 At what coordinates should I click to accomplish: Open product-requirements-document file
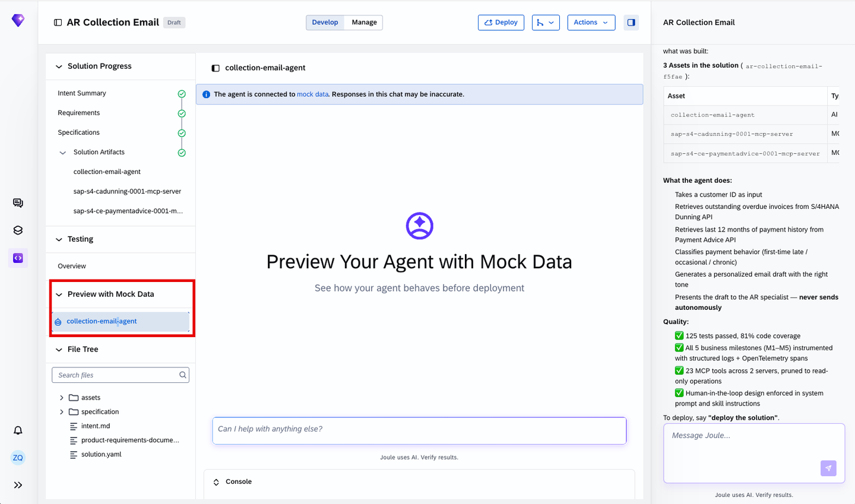click(130, 440)
